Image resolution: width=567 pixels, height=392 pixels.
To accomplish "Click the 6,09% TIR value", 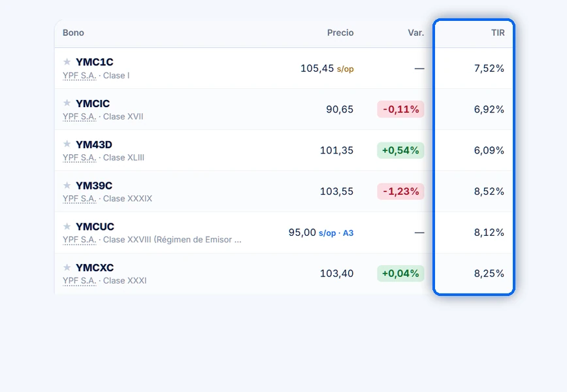I will click(489, 150).
